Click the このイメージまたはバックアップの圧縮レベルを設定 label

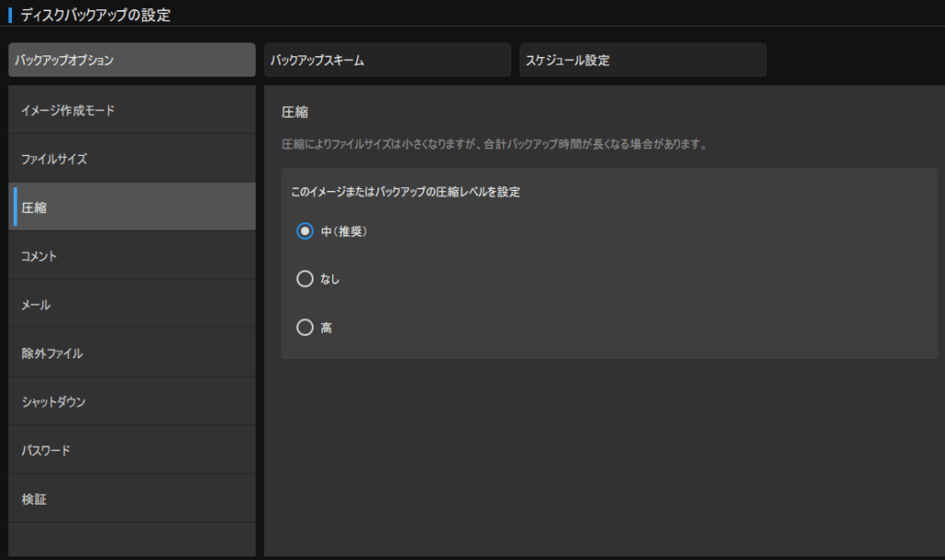point(405,192)
